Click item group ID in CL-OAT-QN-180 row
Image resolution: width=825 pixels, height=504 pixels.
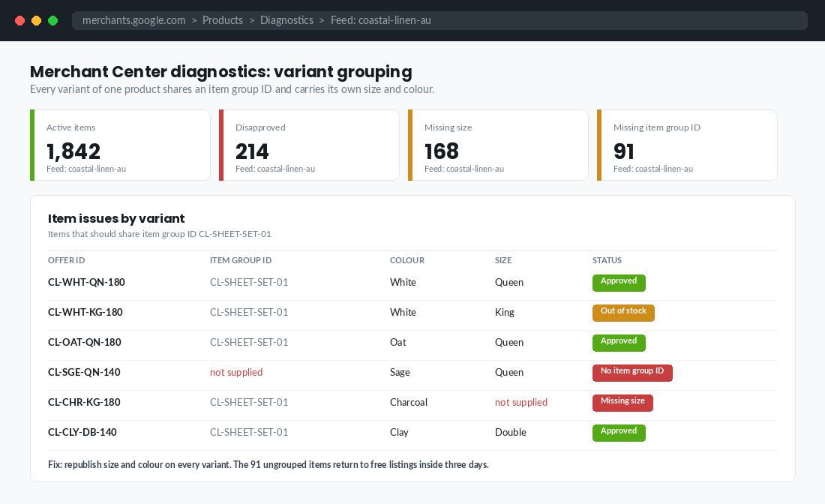pyautogui.click(x=250, y=343)
